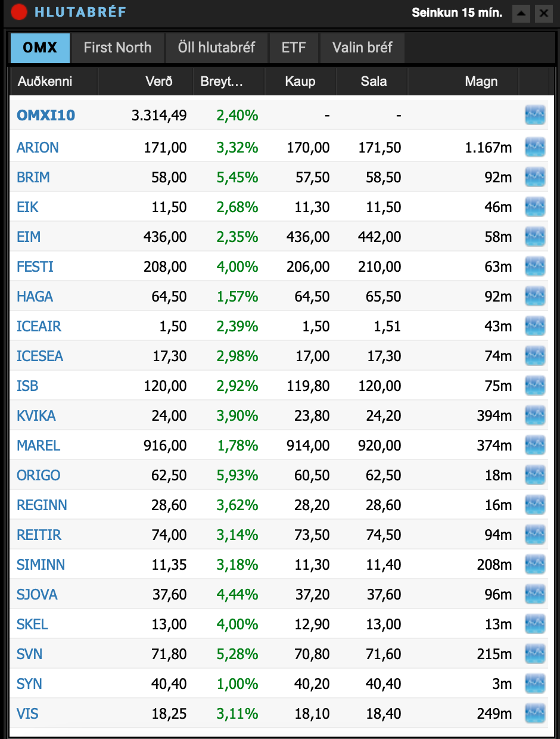Click the chart icon beside VIS
Screen dimensions: 560x739
[x=535, y=713]
